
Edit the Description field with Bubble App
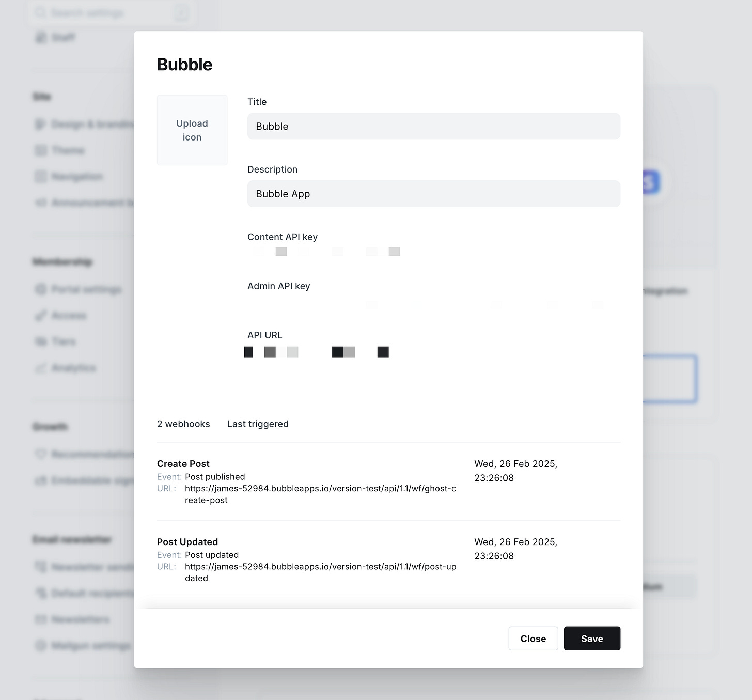click(434, 194)
